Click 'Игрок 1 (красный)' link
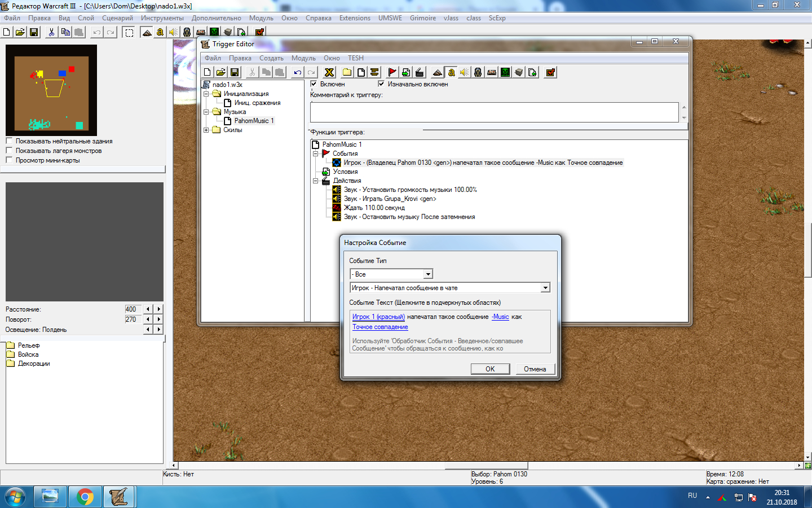812x508 pixels. 378,317
